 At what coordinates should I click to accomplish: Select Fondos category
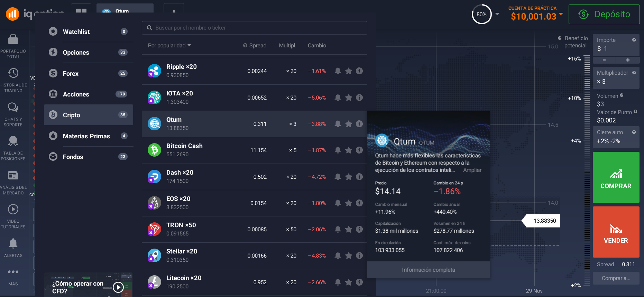point(89,157)
